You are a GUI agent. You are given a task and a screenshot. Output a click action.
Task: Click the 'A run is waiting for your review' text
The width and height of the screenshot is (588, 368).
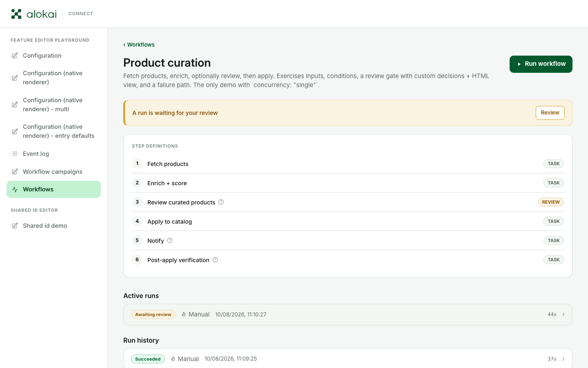[175, 113]
